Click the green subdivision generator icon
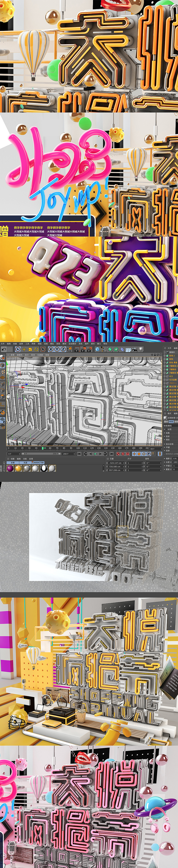Screen dimensions: 178x868 [x=110, y=349]
